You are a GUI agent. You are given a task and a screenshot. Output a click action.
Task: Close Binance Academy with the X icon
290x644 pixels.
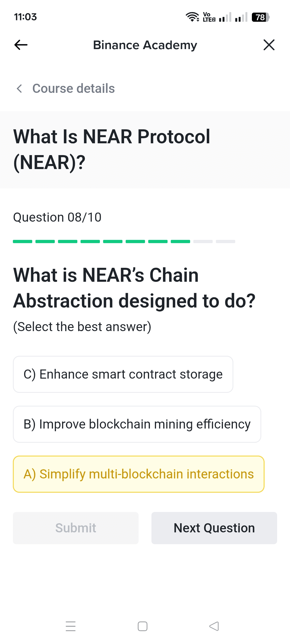tap(269, 45)
